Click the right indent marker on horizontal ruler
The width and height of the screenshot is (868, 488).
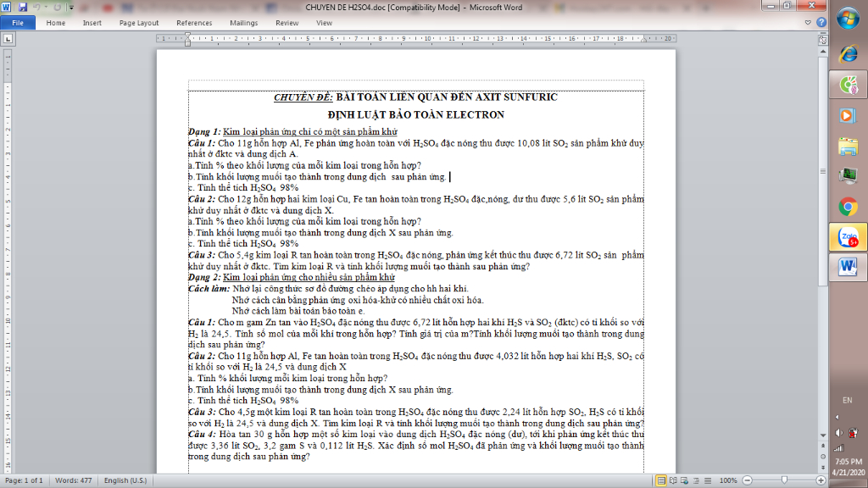[643, 41]
